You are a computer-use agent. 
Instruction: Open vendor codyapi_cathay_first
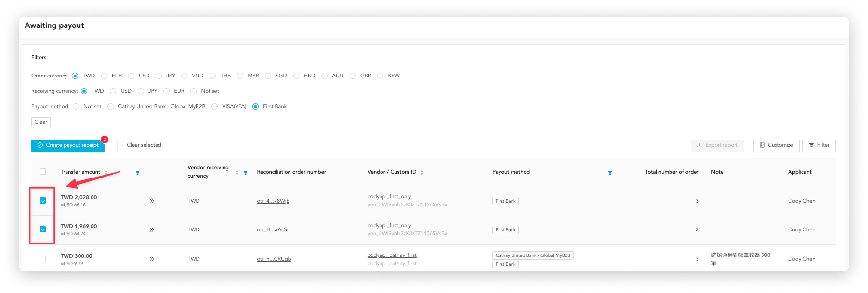[392, 255]
